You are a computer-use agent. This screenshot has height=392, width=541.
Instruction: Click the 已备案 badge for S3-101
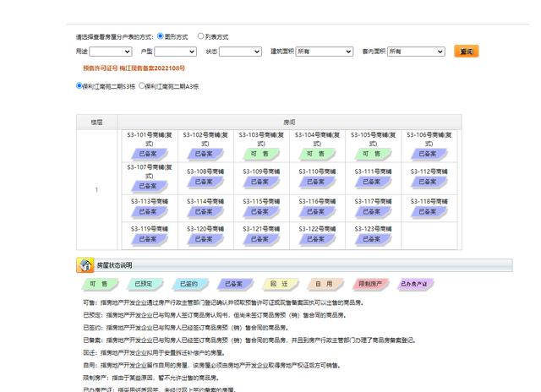[149, 154]
